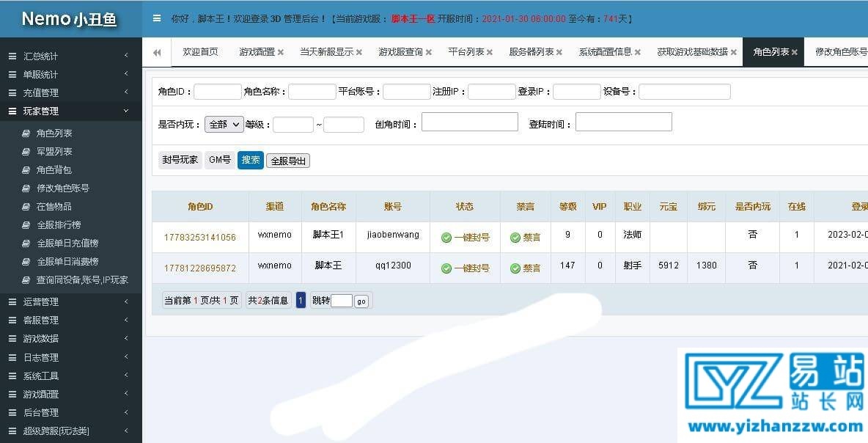Close the 平台列表 tab

click(x=490, y=52)
